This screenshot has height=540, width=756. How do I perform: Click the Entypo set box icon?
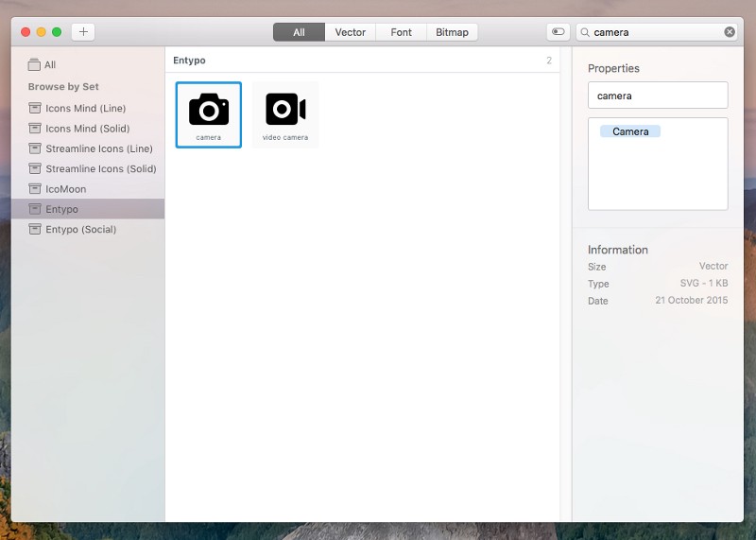(x=35, y=209)
